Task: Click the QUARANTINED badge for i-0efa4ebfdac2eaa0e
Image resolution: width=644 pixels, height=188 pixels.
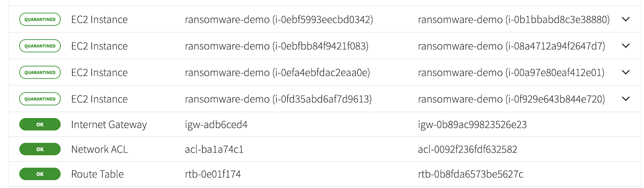Action: (x=40, y=72)
